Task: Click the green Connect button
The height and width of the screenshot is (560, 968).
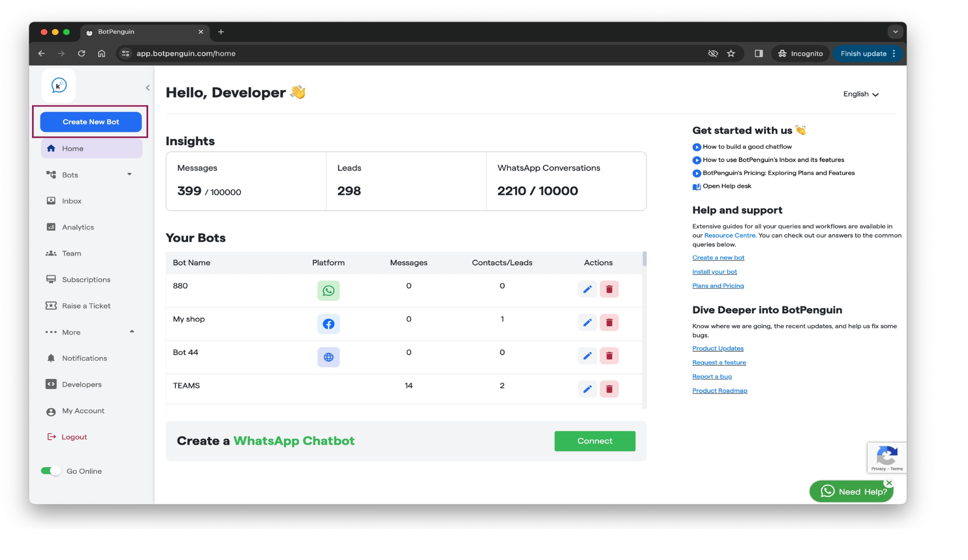Action: point(594,441)
